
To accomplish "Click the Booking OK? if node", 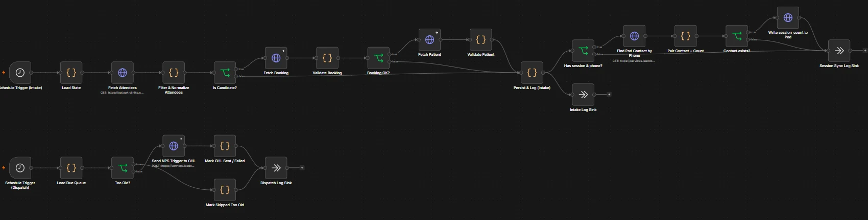I will (x=378, y=58).
